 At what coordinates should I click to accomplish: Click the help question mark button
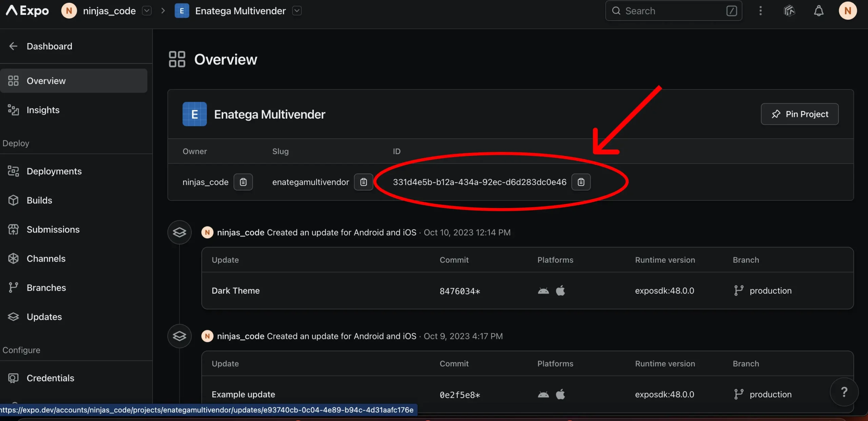click(844, 392)
